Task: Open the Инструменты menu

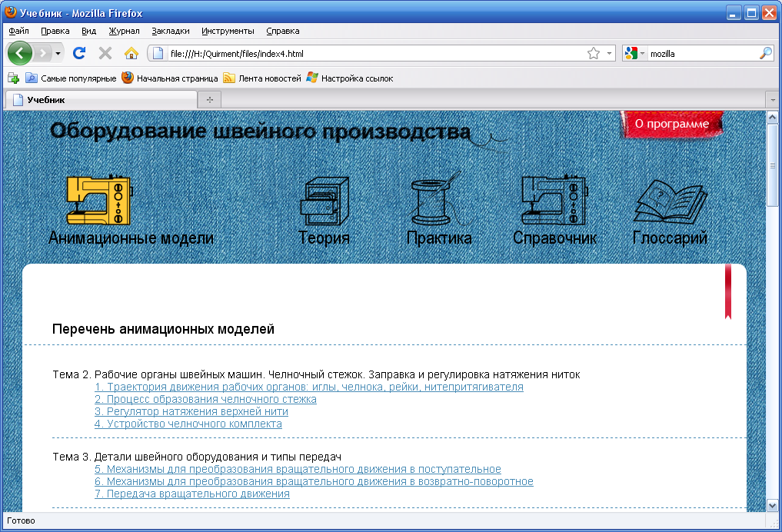Action: [x=228, y=31]
